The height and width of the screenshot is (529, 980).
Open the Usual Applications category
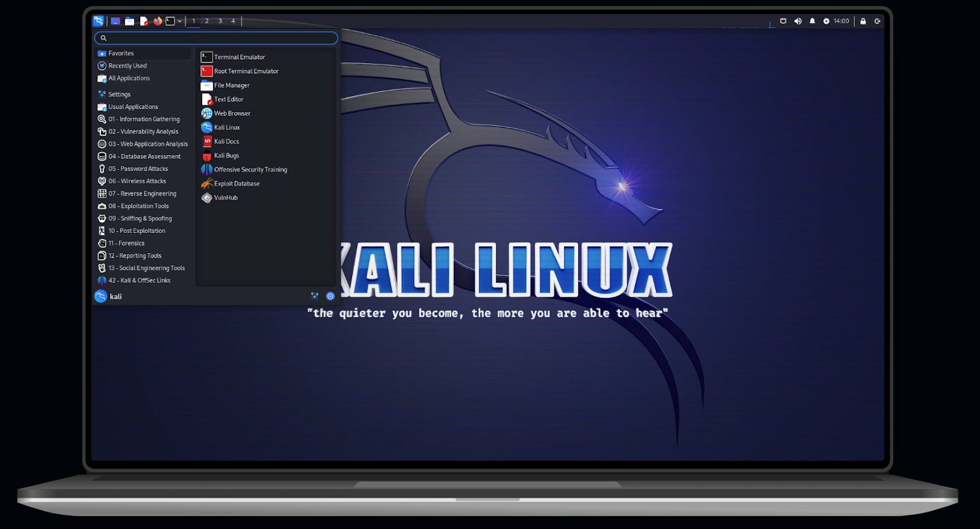[x=143, y=107]
